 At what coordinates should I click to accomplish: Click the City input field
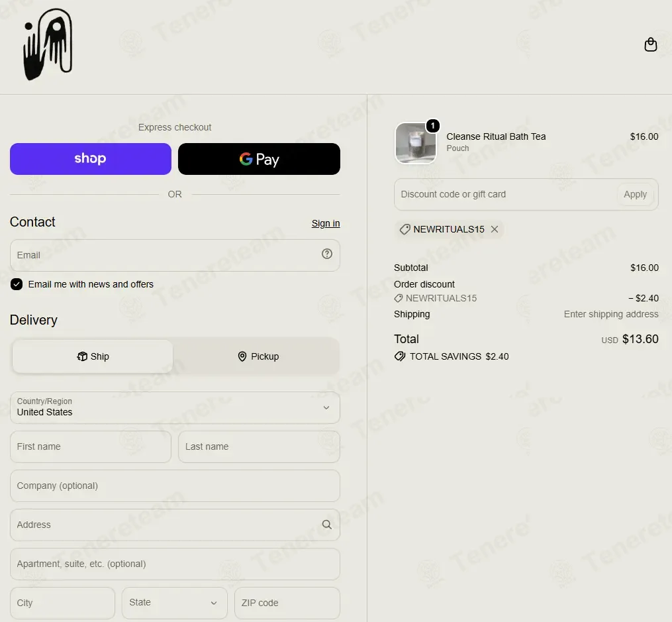click(x=63, y=603)
